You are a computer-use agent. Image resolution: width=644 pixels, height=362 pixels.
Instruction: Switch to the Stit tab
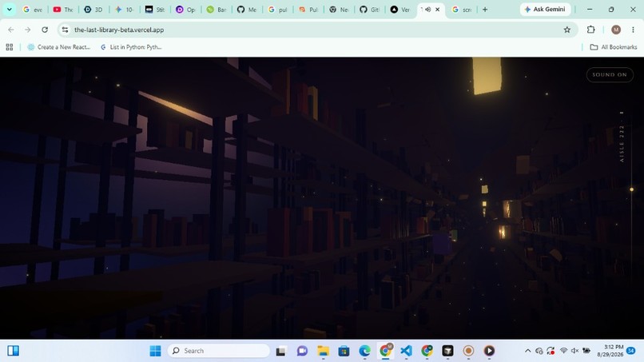pyautogui.click(x=155, y=9)
